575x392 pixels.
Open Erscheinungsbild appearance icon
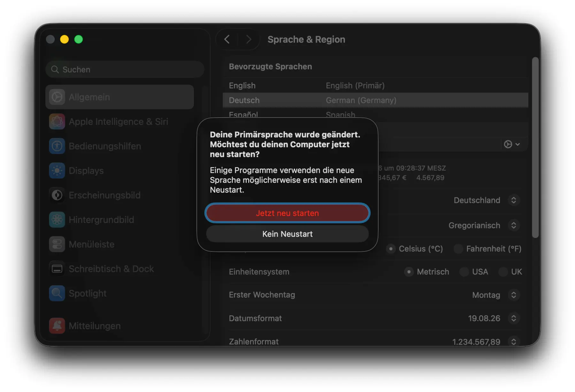tap(57, 195)
